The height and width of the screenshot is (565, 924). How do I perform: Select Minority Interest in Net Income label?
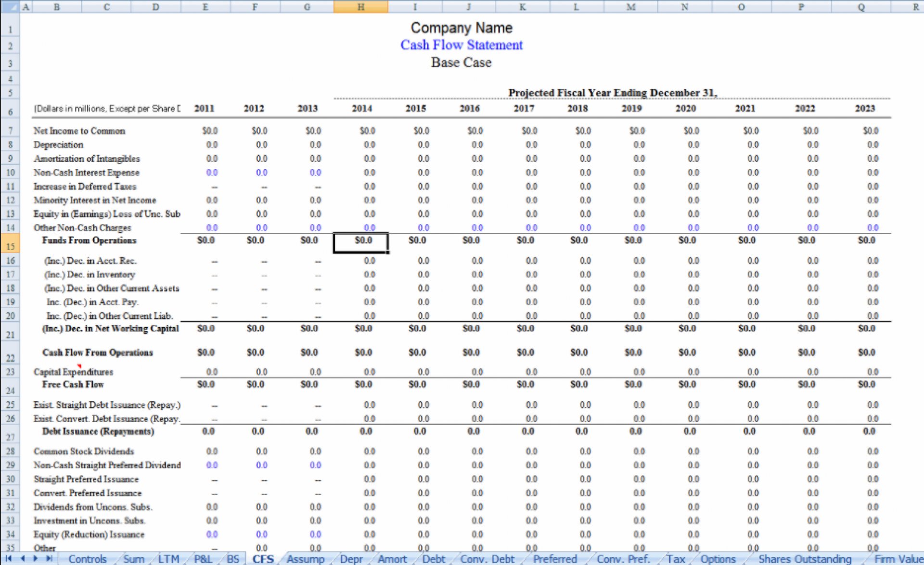pos(95,200)
